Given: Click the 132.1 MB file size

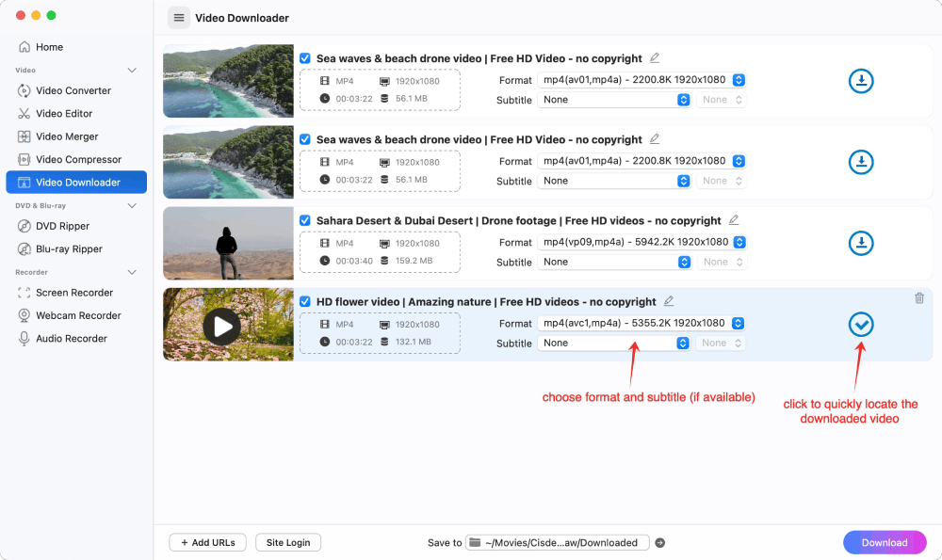Looking at the screenshot, I should coord(414,342).
